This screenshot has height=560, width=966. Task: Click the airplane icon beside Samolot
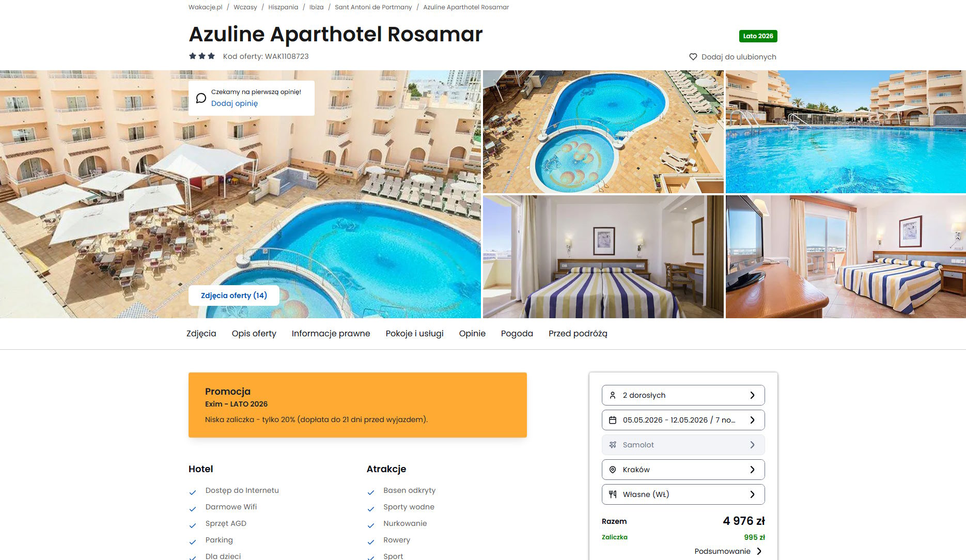[613, 445]
